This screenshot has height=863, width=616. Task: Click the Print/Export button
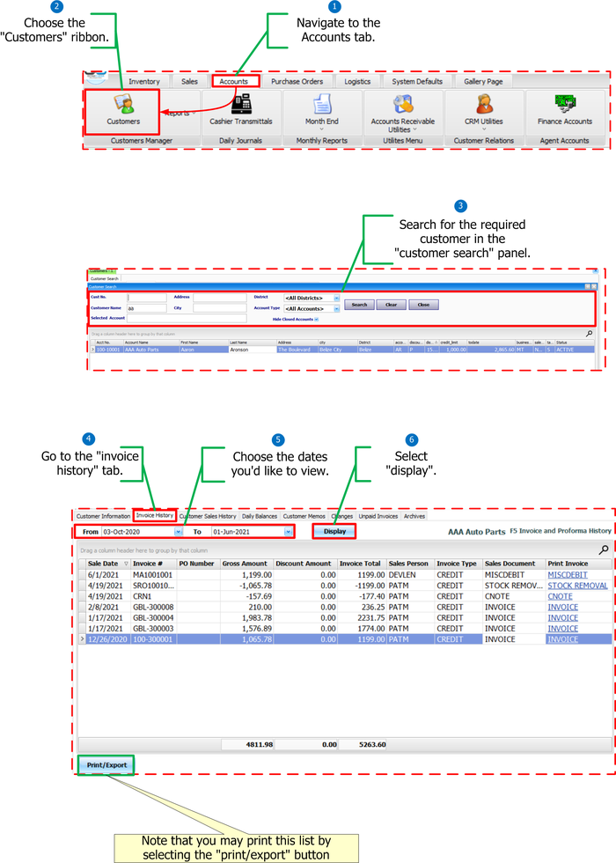tap(106, 765)
